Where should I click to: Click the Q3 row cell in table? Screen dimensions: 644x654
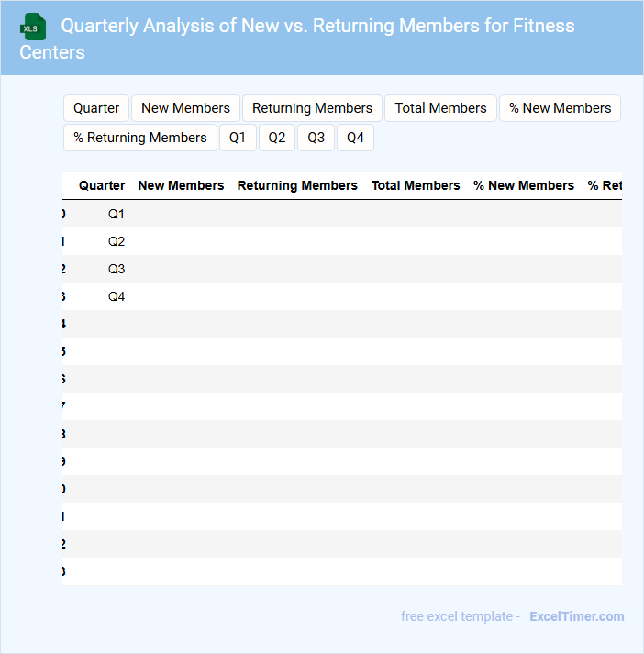pyautogui.click(x=117, y=269)
